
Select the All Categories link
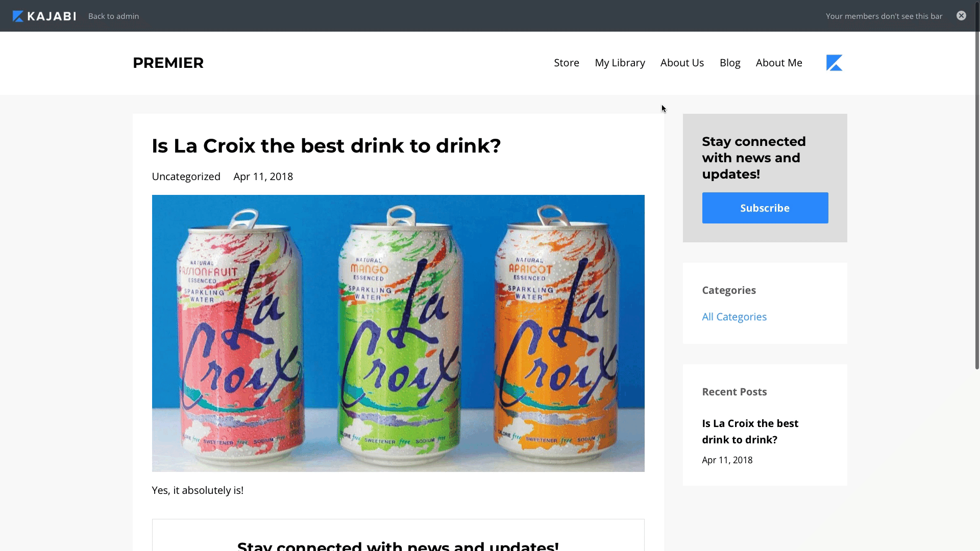(734, 317)
